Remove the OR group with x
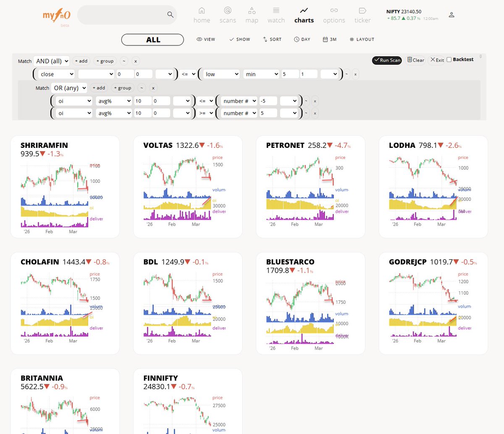This screenshot has height=434, width=504. (x=153, y=88)
